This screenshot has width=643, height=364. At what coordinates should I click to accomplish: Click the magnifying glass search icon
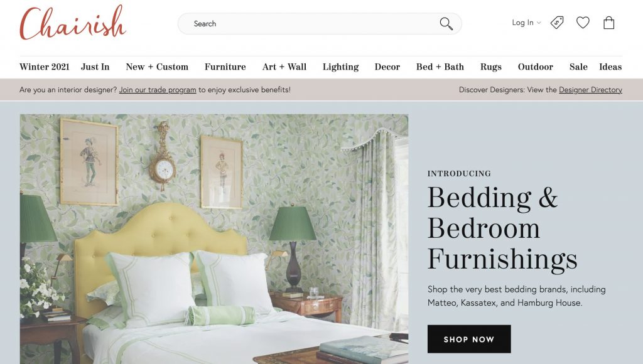coord(446,24)
